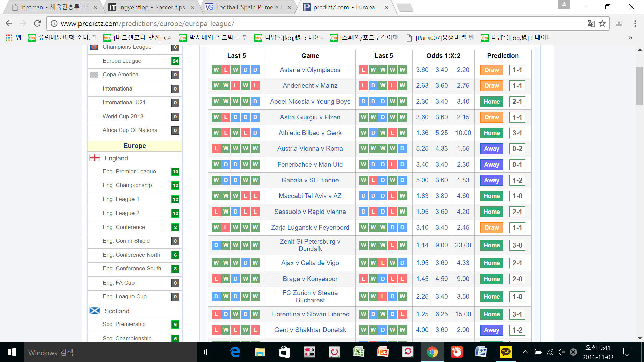
Task: Open KakaoTalk from the taskbar
Action: tap(505, 352)
